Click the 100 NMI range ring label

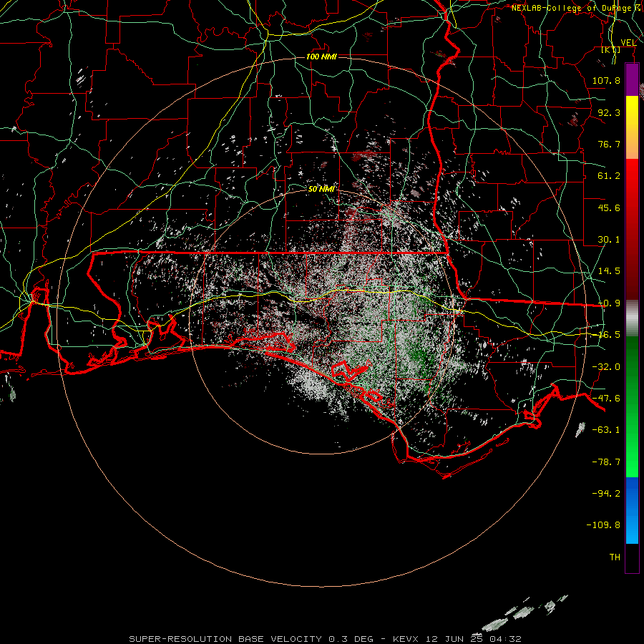tap(321, 57)
